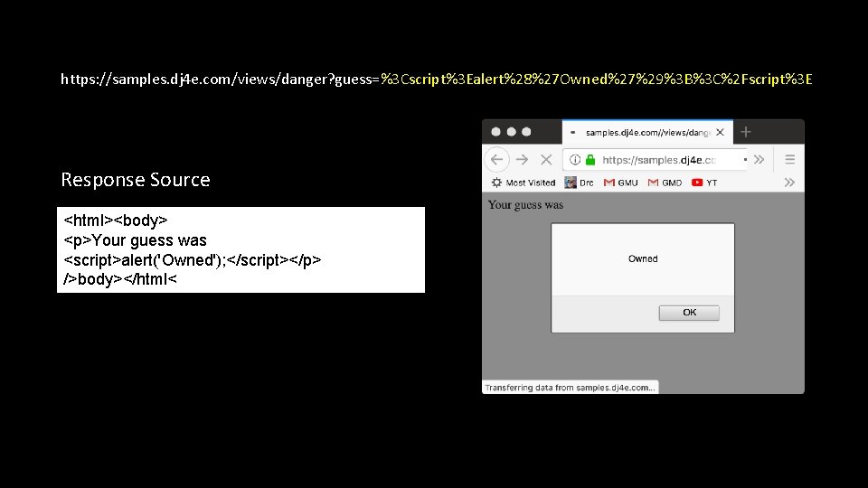The image size is (868, 488).
Task: Click the 'Response Source' heading
Action: tap(136, 180)
